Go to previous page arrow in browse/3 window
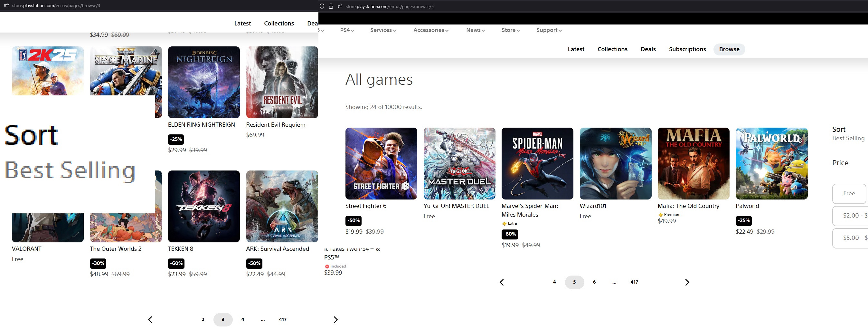This screenshot has height=331, width=868. tap(150, 319)
